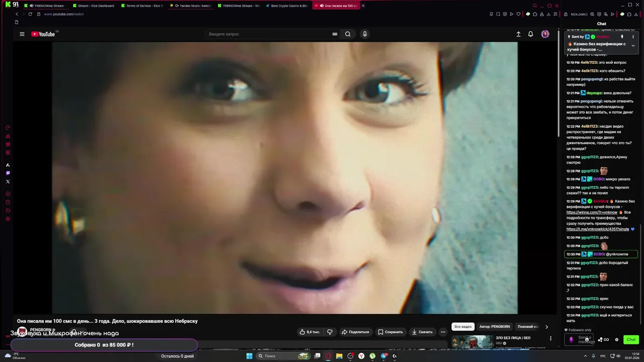This screenshot has height=362, width=644.
Task: Open the YouTube upload/create icon
Action: [518, 34]
